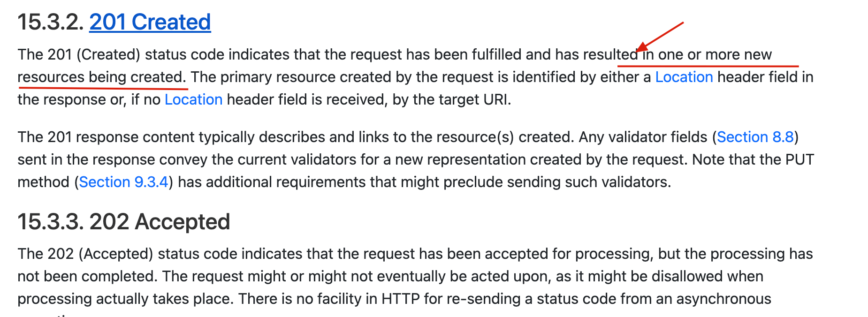Screen dimensions: 868x317
Task: Click the "Location" link after "either a"
Action: 684,77
